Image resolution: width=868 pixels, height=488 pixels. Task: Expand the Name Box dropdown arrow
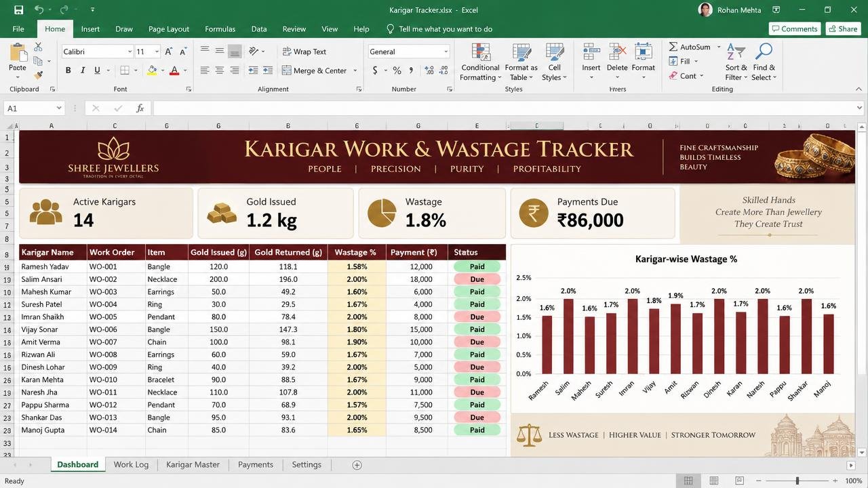pos(59,108)
